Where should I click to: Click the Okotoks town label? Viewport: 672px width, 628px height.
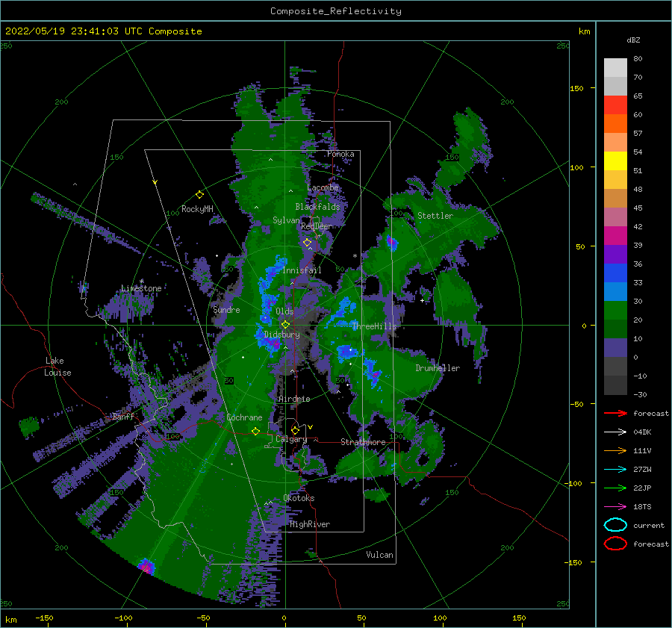(299, 498)
